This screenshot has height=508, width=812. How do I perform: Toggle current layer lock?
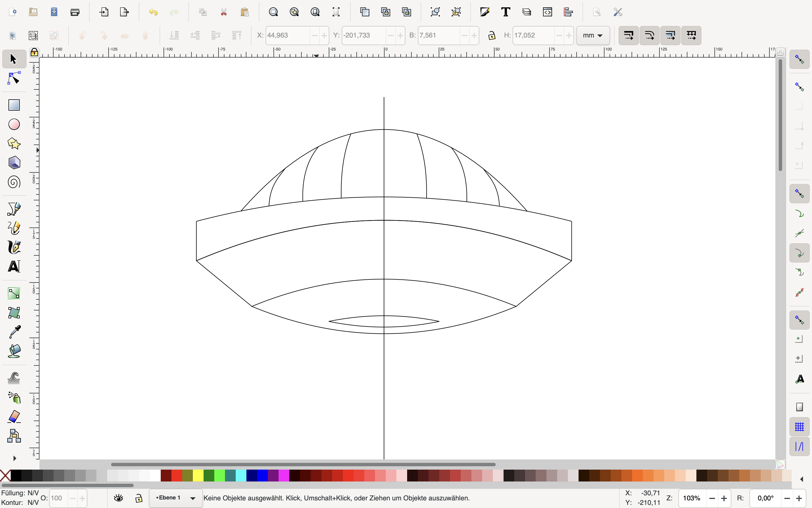pos(139,498)
